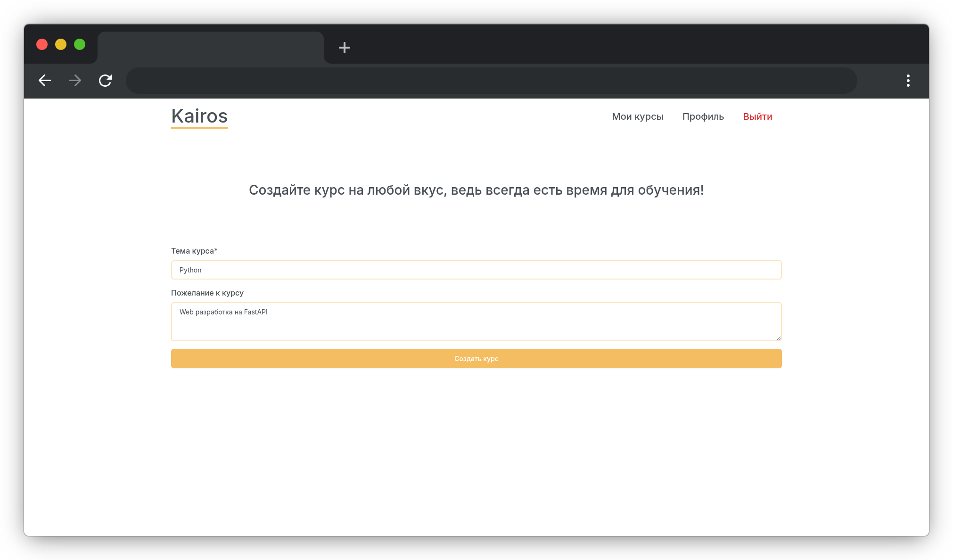Screen dimensions: 953x560
Task: Grab the textarea resize handle corner
Action: click(x=779, y=338)
